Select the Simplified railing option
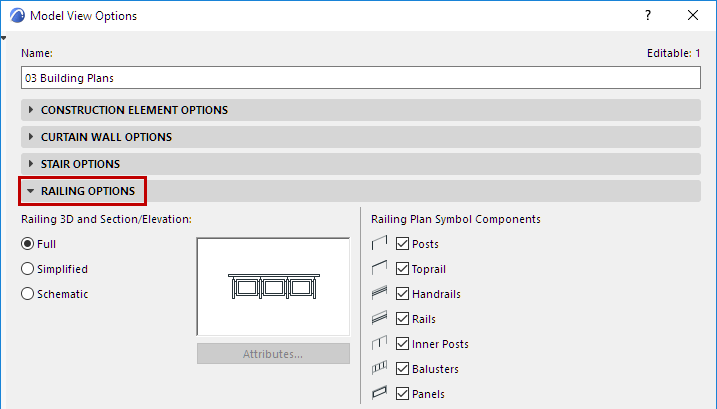 click(28, 269)
